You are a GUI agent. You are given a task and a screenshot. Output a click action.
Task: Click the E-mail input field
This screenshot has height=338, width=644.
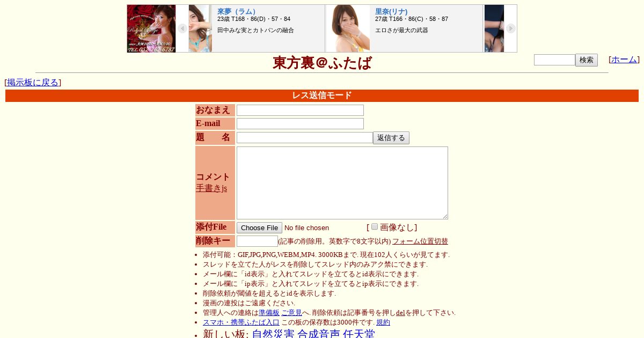[300, 123]
